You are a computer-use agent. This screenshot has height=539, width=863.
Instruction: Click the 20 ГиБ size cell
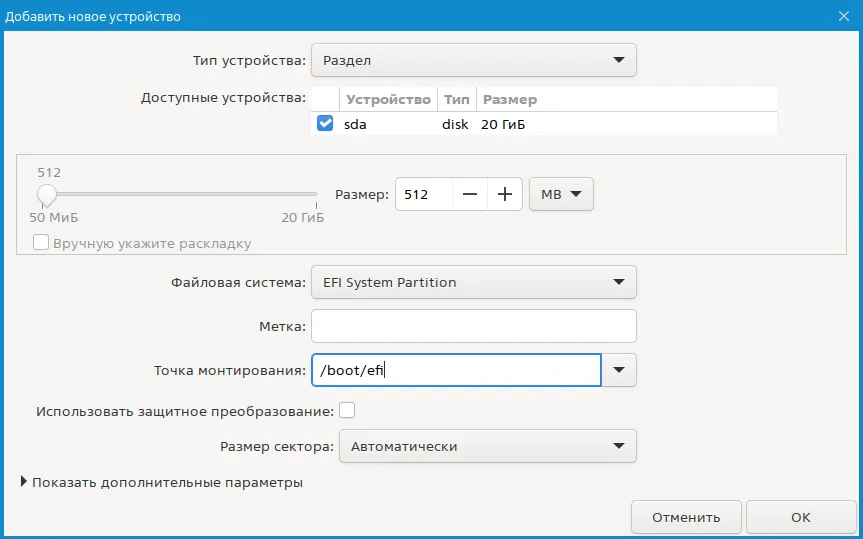coord(503,124)
